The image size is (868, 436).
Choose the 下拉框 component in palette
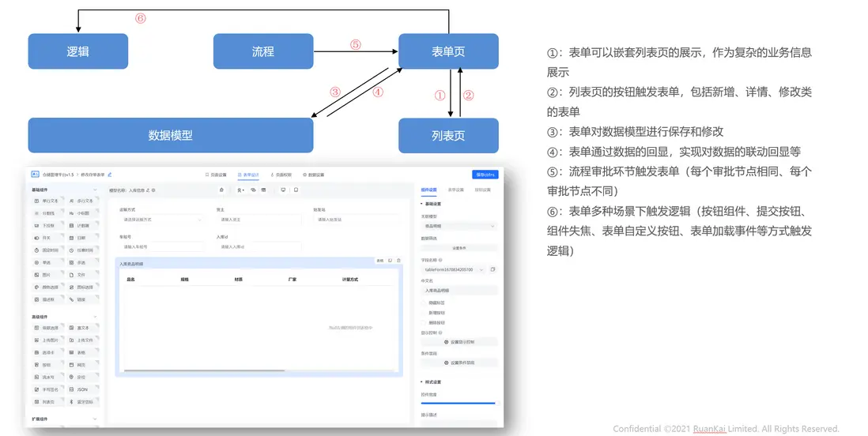pyautogui.click(x=47, y=226)
